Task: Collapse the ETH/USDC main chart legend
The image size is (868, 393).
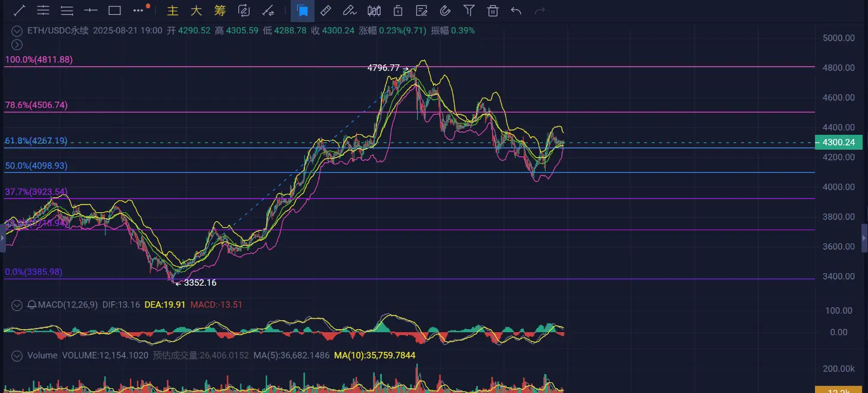Action: [x=17, y=30]
